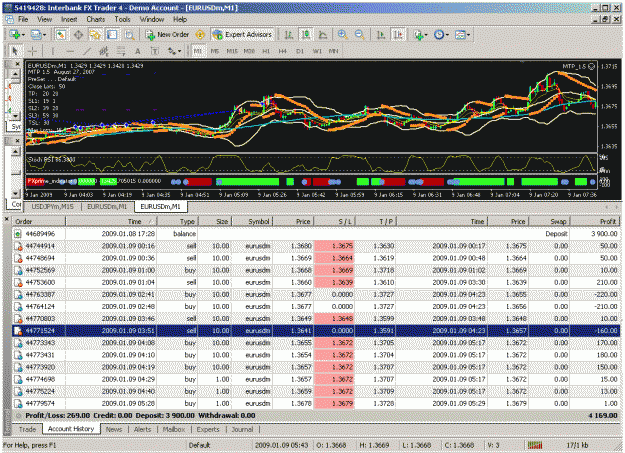The image size is (625, 453).
Task: Switch chart to line chart icon
Action: [x=322, y=35]
